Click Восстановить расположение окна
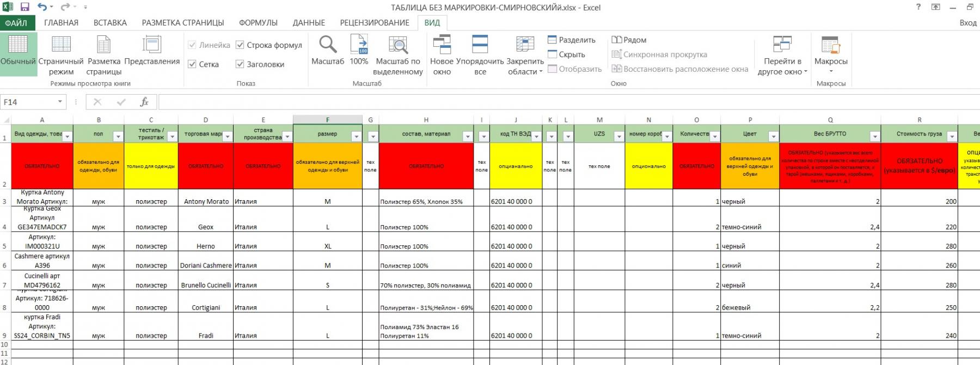980x365 pixels. coord(680,69)
